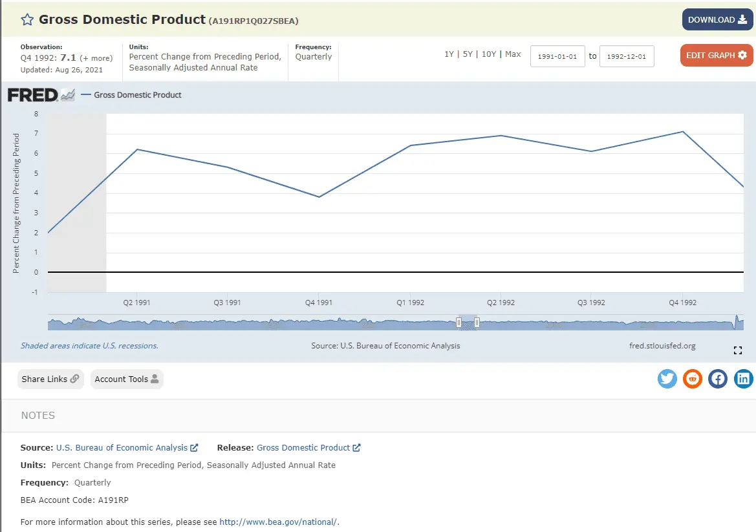
Task: Select the 1Y time range
Action: (449, 54)
